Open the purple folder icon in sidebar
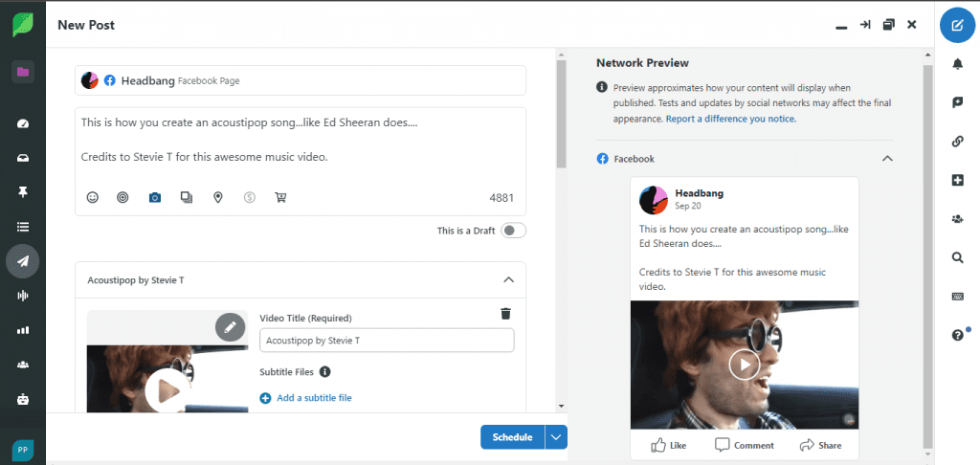The image size is (980, 465). 23,72
